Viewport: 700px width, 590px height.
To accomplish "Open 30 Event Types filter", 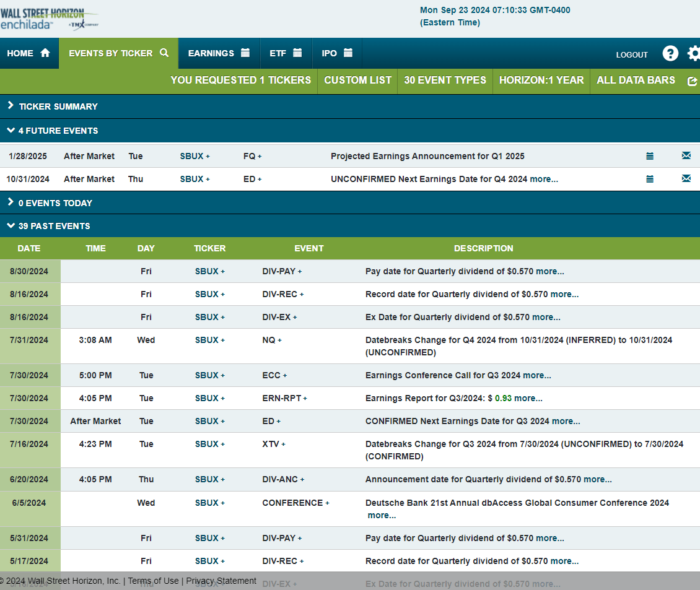I will tap(445, 80).
